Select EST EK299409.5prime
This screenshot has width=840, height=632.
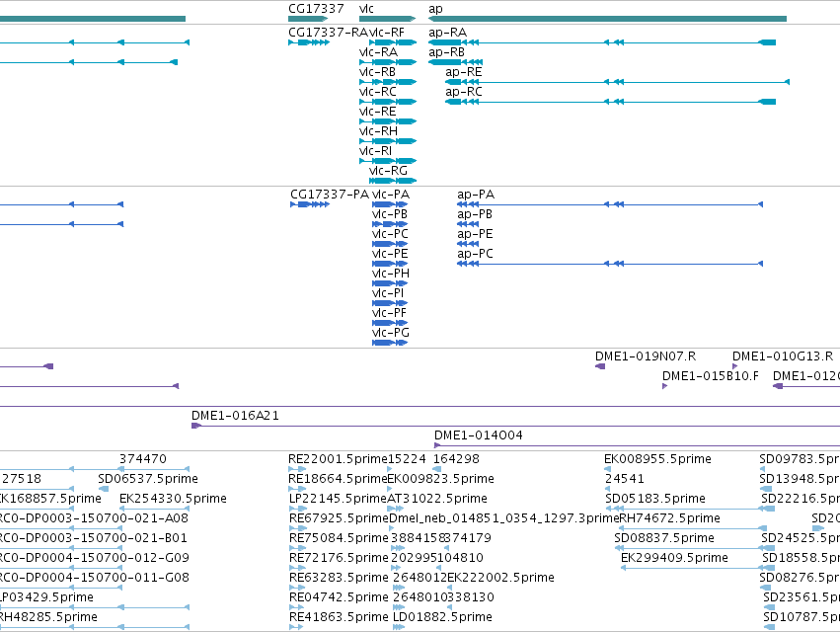tap(674, 558)
